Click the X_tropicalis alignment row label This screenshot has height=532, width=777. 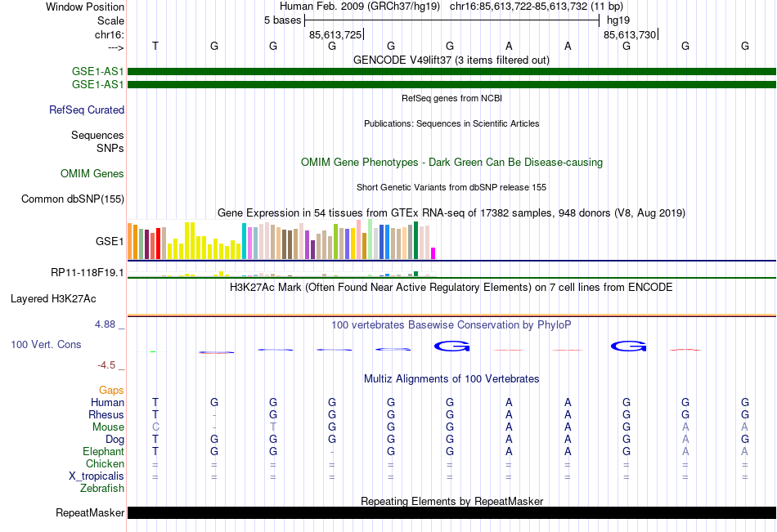(x=97, y=476)
